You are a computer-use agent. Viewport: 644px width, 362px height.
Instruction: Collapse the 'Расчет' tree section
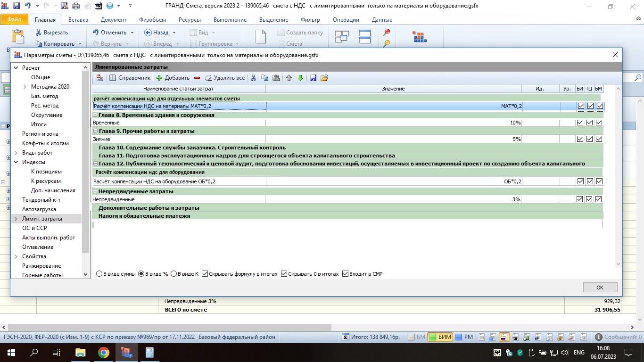(16, 68)
